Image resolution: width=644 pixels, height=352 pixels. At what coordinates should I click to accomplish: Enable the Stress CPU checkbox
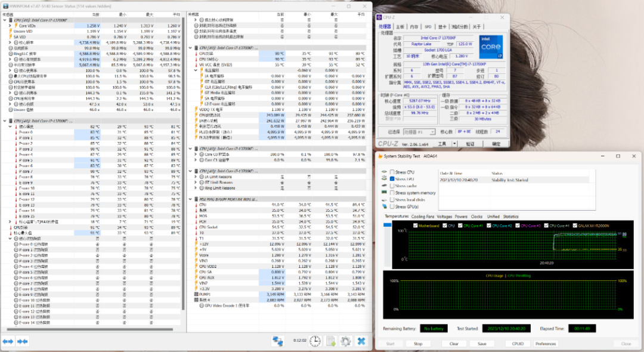tap(392, 172)
